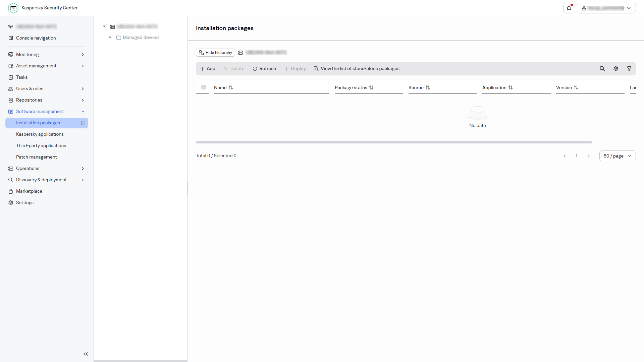Bookmark the Installation packages page
Screen dimensions: 644x362
coord(83,123)
